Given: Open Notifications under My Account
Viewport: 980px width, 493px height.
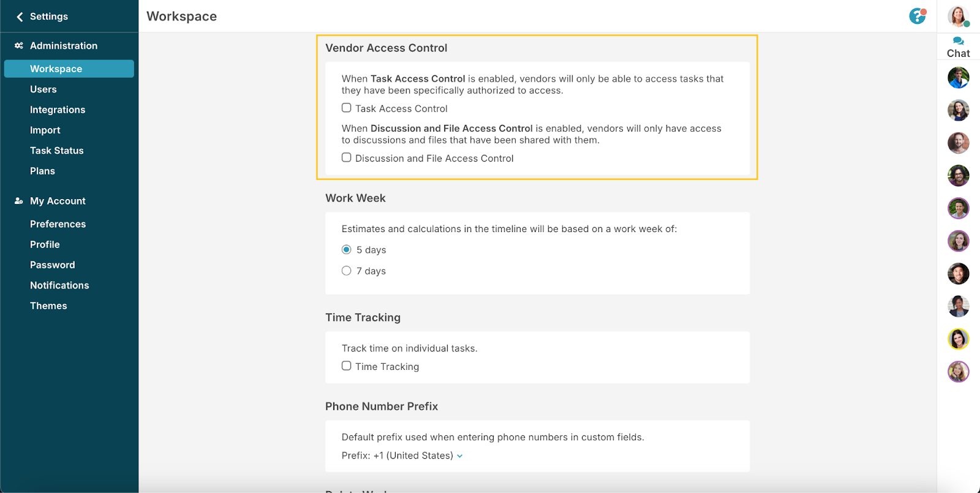Looking at the screenshot, I should point(59,285).
